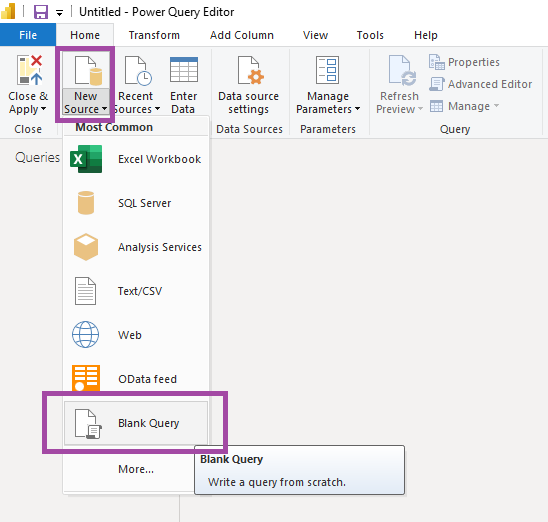
Task: Click the New Source icon
Action: [x=88, y=71]
